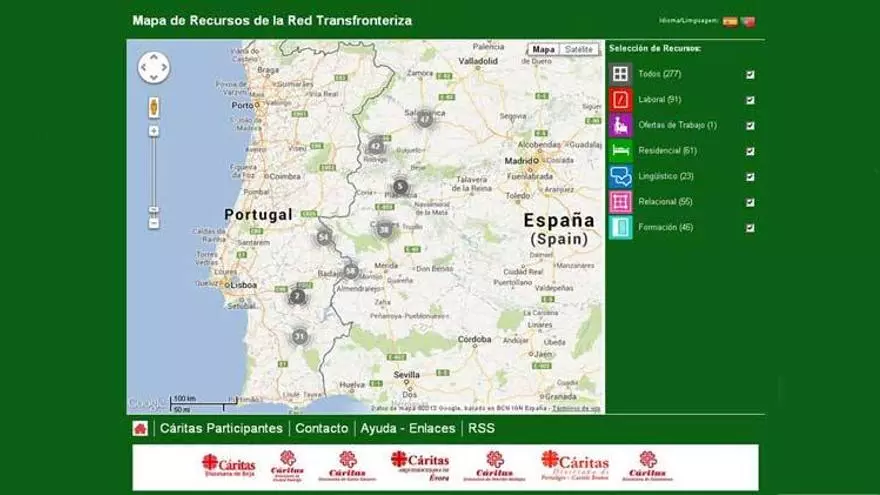880x495 pixels.
Task: Uncheck the Todos (277) checkbox
Action: [x=750, y=74]
